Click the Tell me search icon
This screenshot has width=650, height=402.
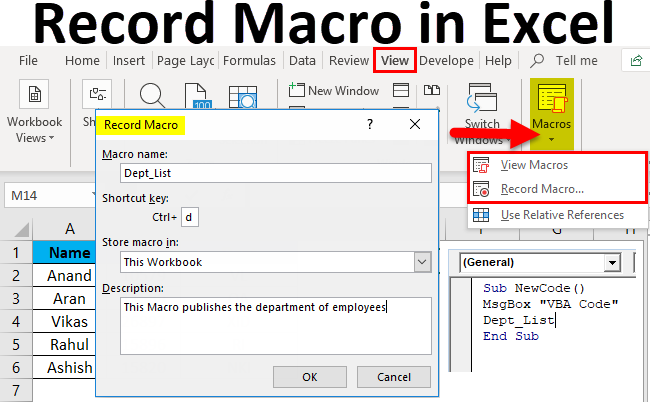537,61
